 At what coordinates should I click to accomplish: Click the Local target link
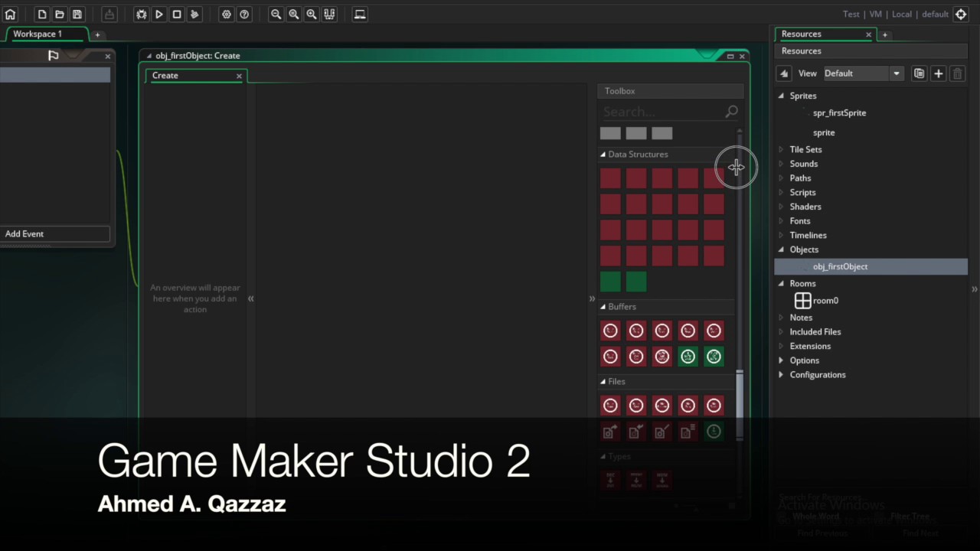pos(902,14)
